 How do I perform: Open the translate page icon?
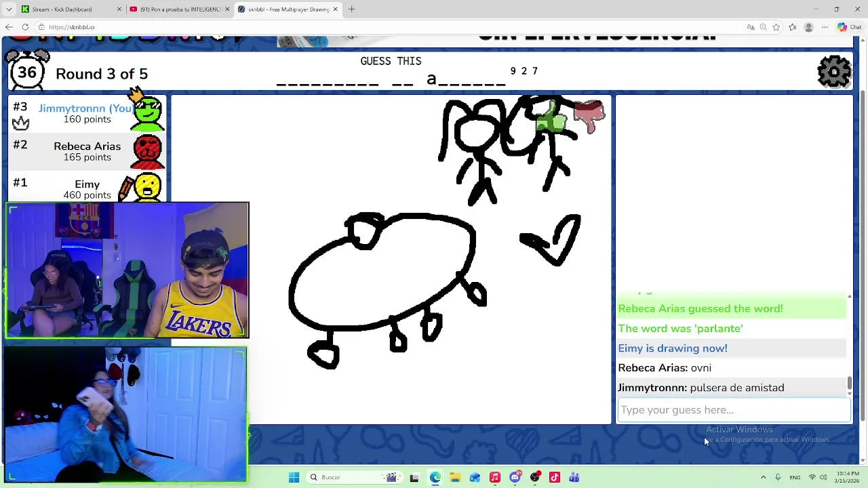(751, 27)
